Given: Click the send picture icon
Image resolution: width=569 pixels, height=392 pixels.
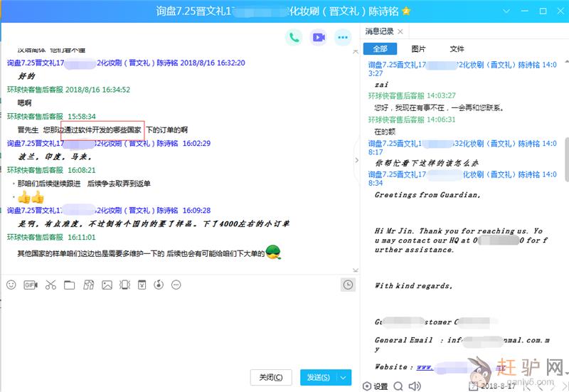Looking at the screenshot, I should pyautogui.click(x=107, y=285).
